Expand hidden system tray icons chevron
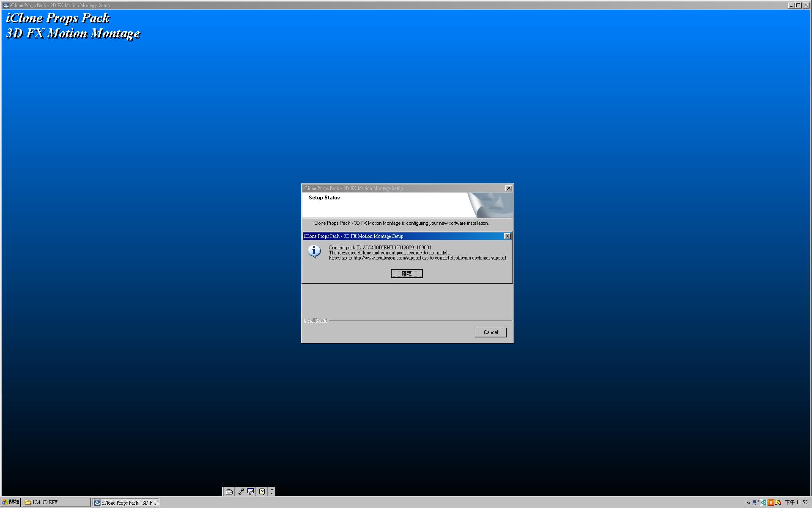The height and width of the screenshot is (508, 812). (748, 502)
